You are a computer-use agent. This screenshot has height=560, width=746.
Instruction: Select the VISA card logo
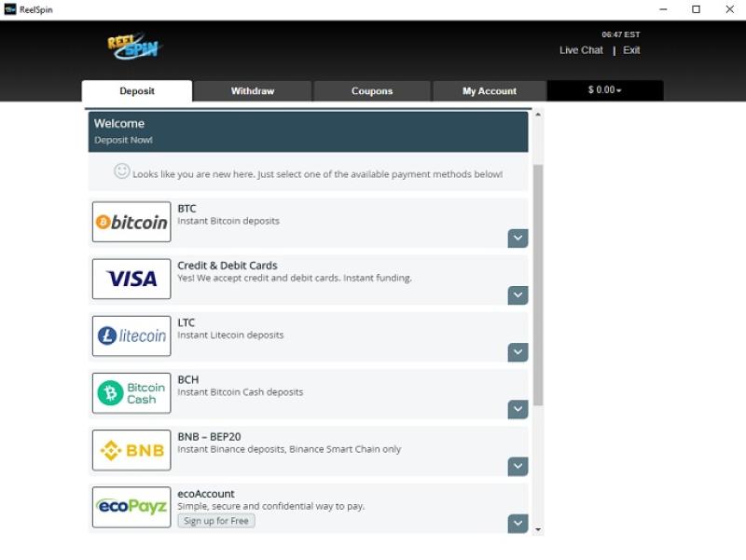(x=131, y=279)
